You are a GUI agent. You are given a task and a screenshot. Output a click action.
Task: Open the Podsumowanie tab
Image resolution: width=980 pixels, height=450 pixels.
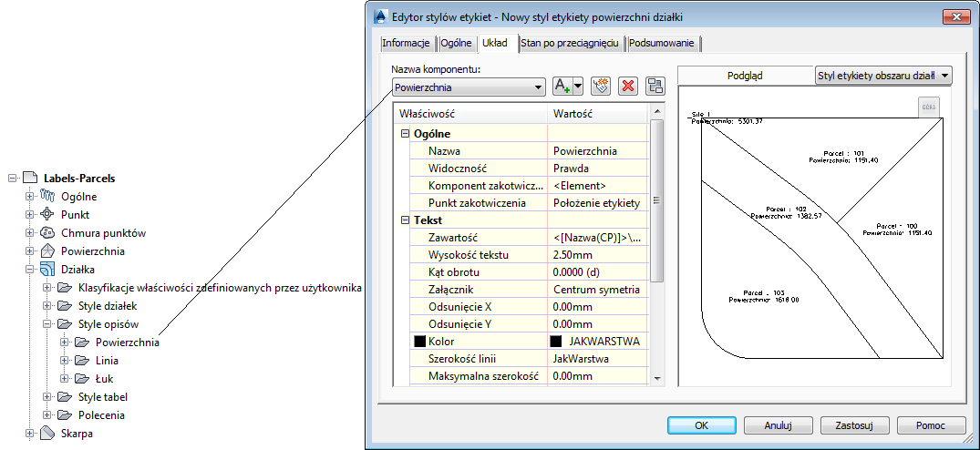(661, 43)
